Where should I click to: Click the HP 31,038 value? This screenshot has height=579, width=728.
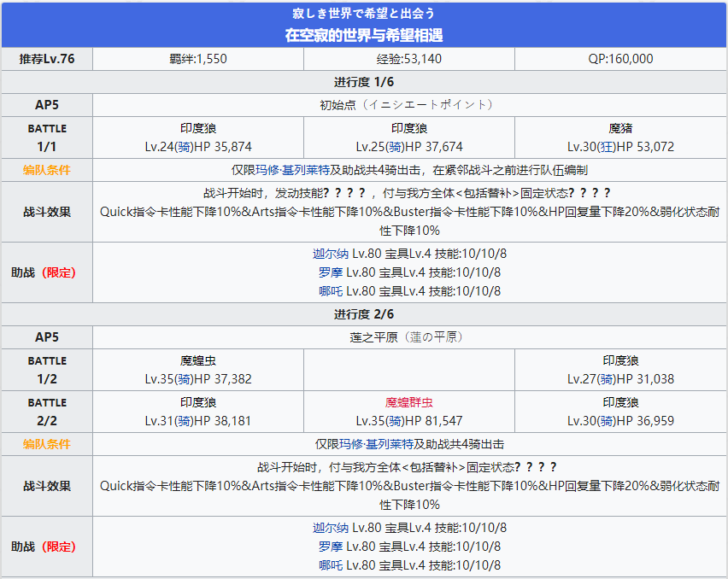tap(645, 379)
